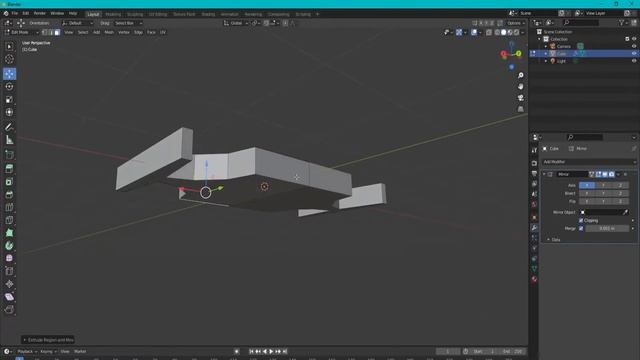Open the File menu

[15, 13]
